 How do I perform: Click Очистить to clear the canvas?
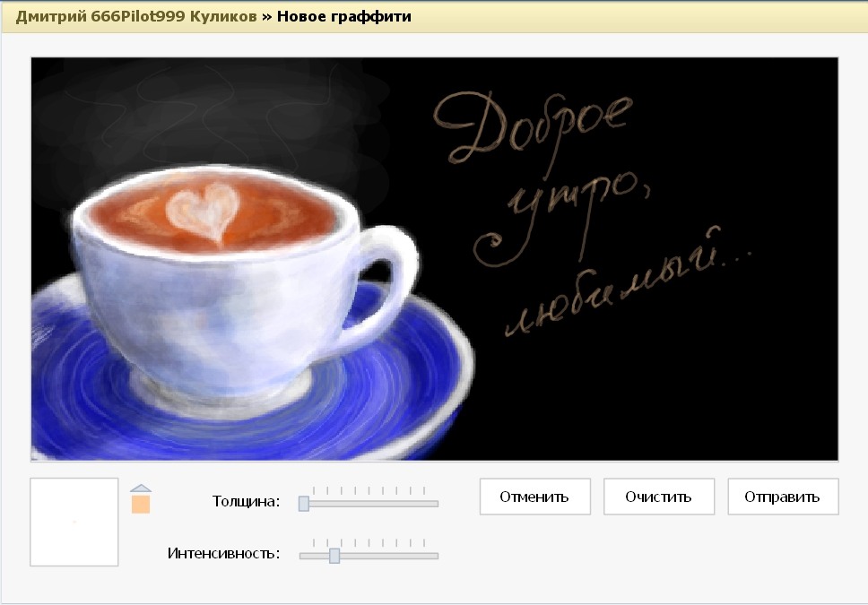click(x=659, y=496)
